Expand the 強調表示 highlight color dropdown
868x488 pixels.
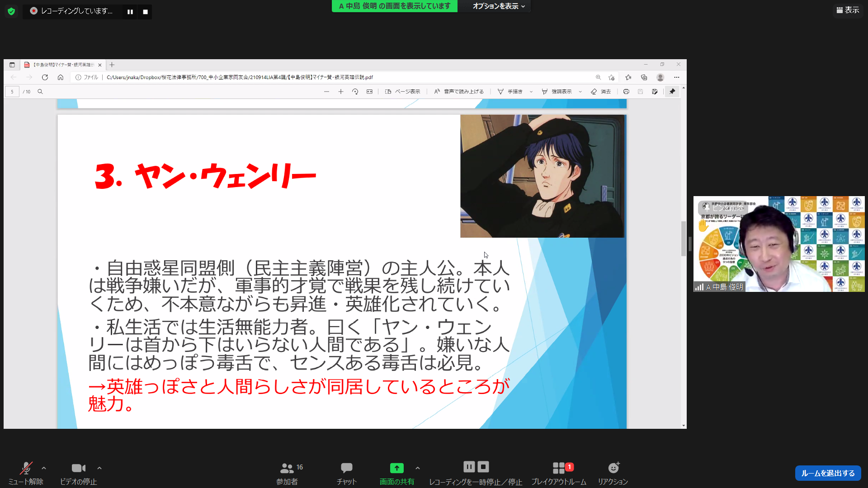click(x=580, y=92)
